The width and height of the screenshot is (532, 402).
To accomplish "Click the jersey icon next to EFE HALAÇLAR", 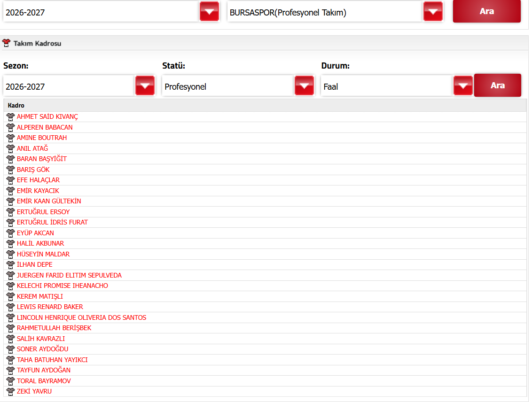I will click(10, 180).
